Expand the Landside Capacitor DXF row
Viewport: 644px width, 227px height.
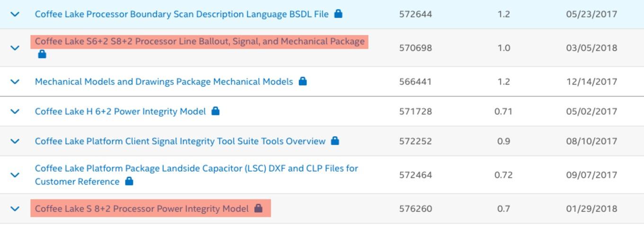click(x=15, y=175)
